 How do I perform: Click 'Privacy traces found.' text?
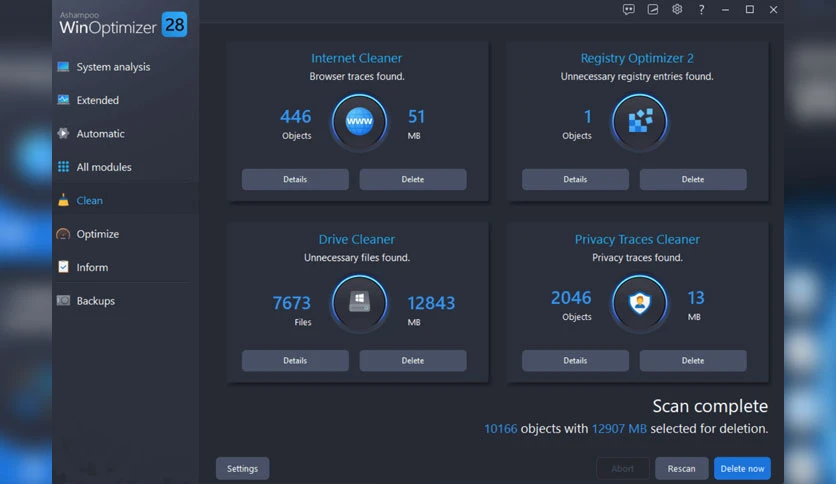[637, 257]
